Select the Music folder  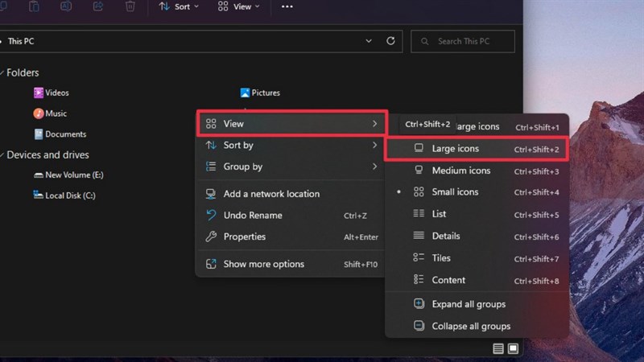(x=50, y=113)
